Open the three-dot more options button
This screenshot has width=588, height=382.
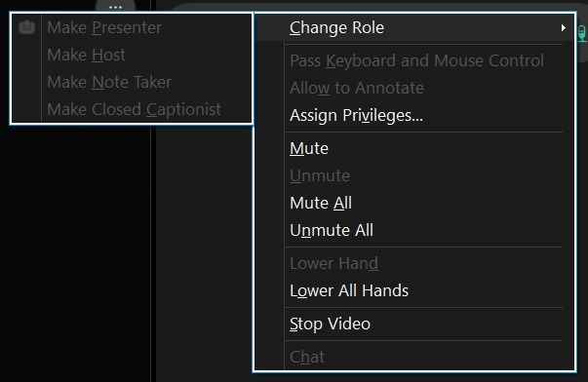[x=115, y=7]
